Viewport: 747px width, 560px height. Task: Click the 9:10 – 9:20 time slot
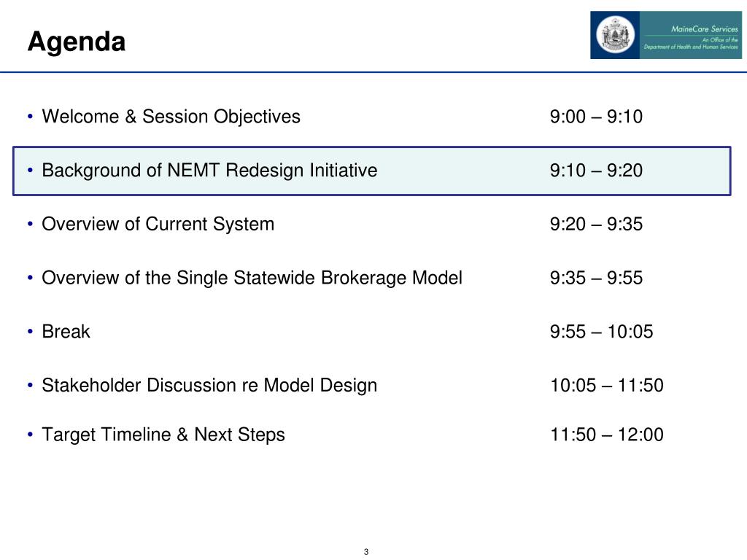point(596,171)
